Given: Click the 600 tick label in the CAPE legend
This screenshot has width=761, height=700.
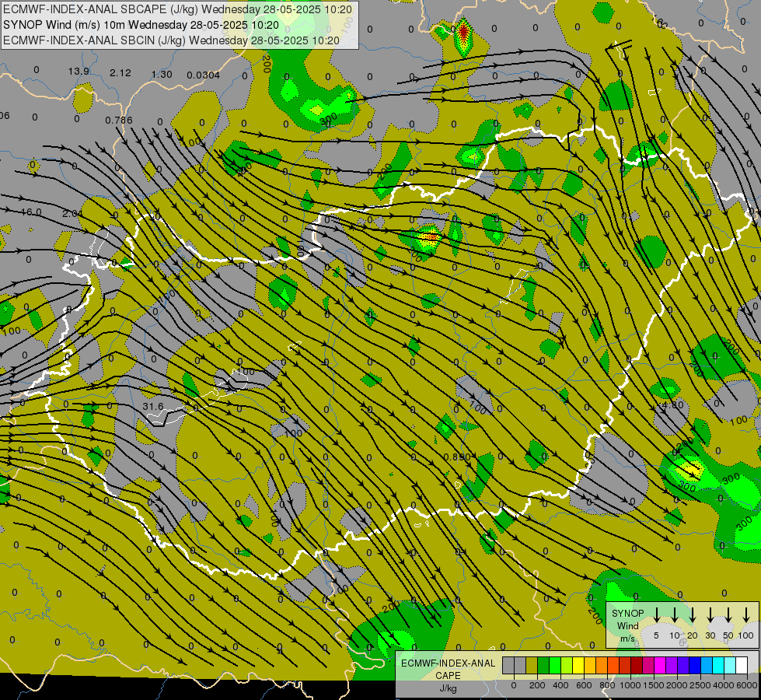Looking at the screenshot, I should (x=584, y=685).
